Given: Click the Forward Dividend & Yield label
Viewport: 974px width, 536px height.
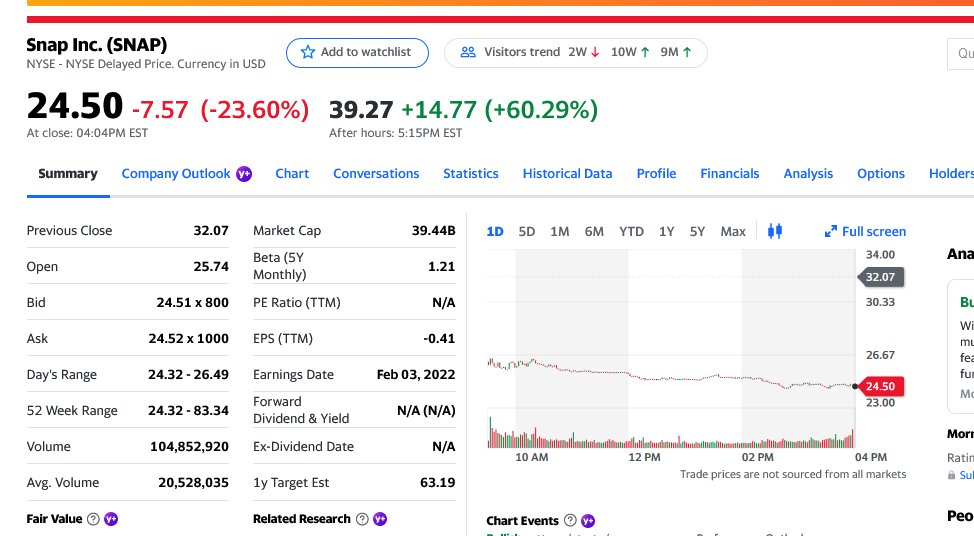Looking at the screenshot, I should (x=301, y=410).
